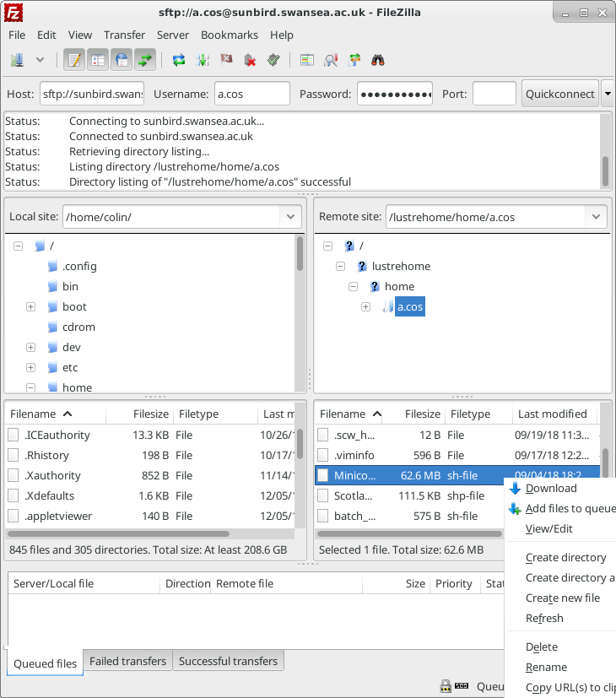Open directory listing filters icon

(x=307, y=60)
